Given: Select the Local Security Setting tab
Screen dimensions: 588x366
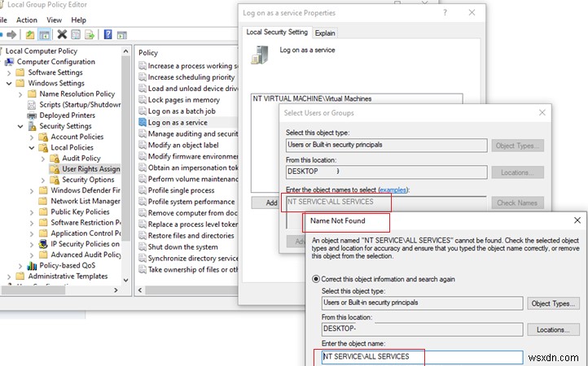Looking at the screenshot, I should pyautogui.click(x=277, y=32).
